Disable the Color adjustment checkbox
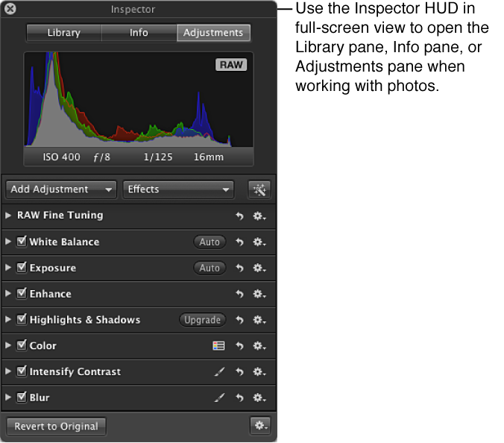504x443 pixels. tap(22, 345)
